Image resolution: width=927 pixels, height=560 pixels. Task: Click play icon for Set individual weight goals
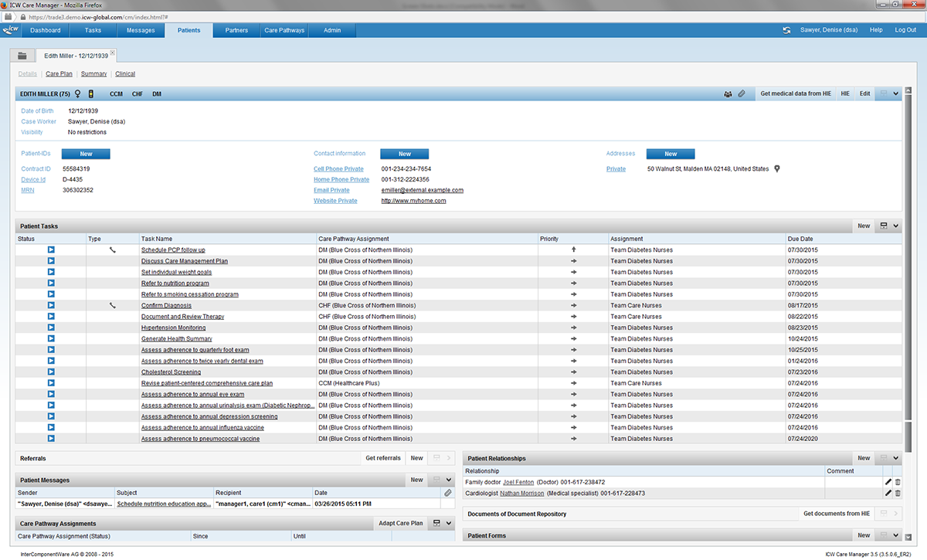pos(51,272)
